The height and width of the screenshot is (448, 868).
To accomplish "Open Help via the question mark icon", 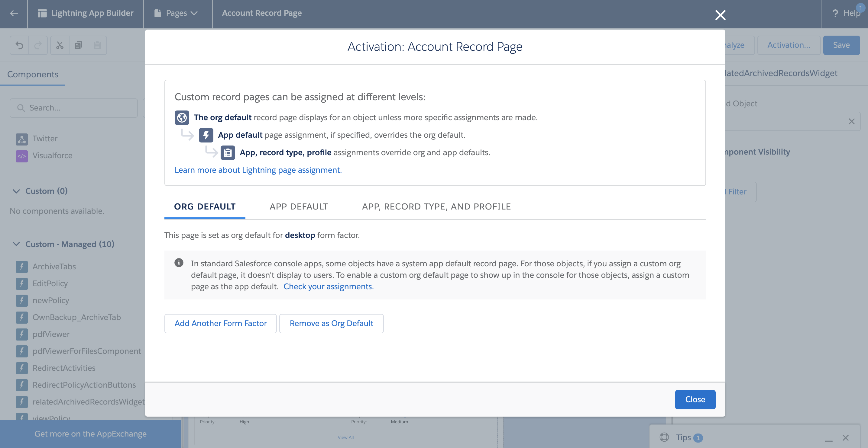I will pos(835,13).
